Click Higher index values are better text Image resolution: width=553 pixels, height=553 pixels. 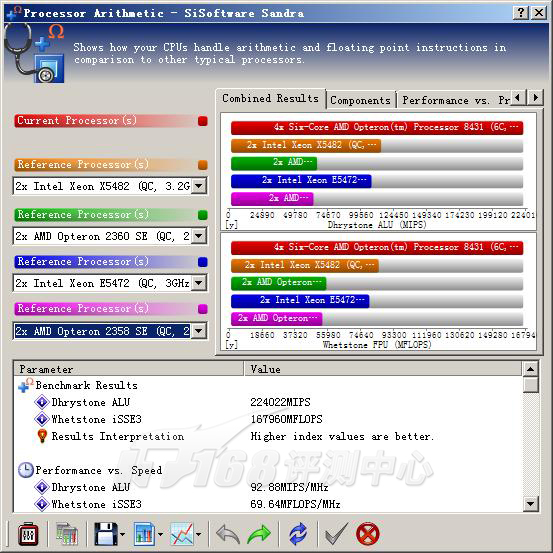pyautogui.click(x=342, y=436)
